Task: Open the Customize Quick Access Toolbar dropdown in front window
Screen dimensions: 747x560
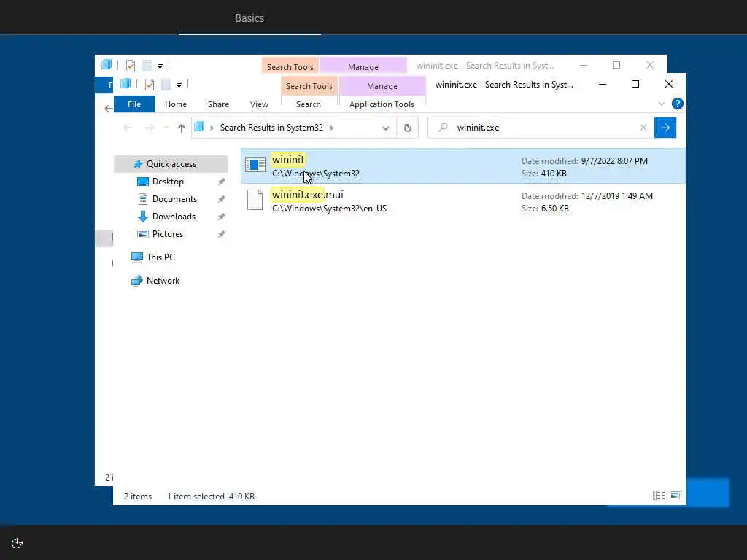Action: 179,85
